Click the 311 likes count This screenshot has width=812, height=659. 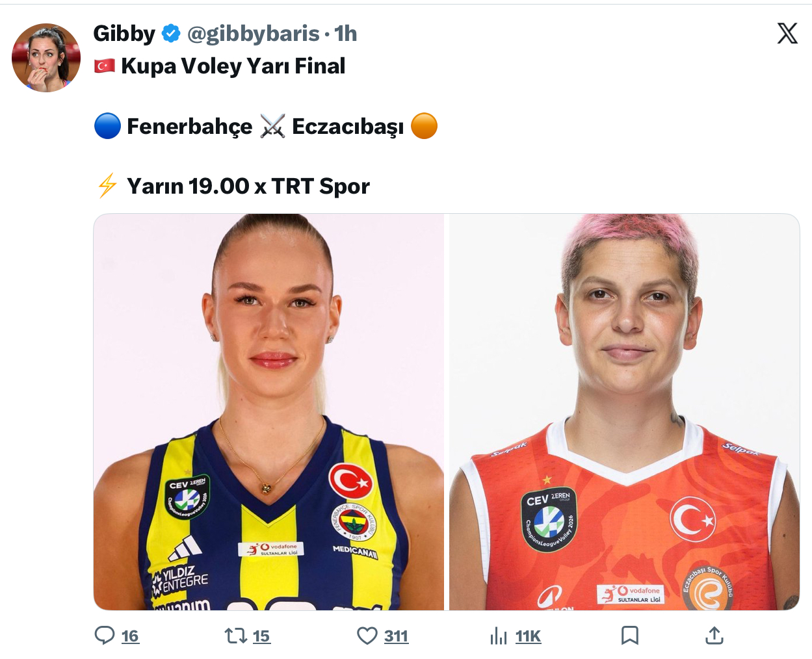(396, 636)
